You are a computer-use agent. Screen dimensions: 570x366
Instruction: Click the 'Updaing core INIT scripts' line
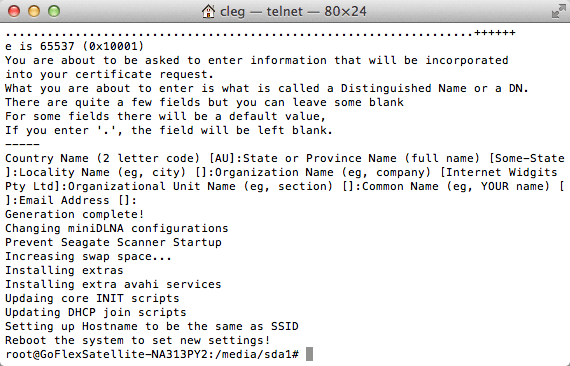pos(92,298)
